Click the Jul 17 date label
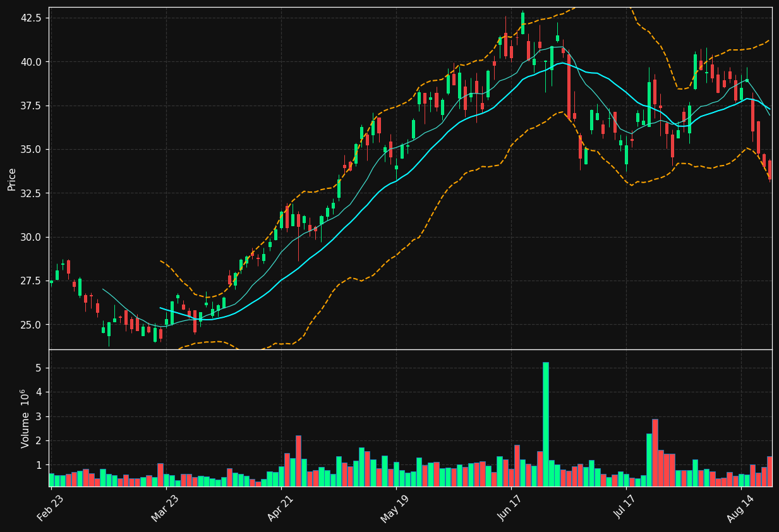The height and width of the screenshot is (532, 779). pos(625,509)
